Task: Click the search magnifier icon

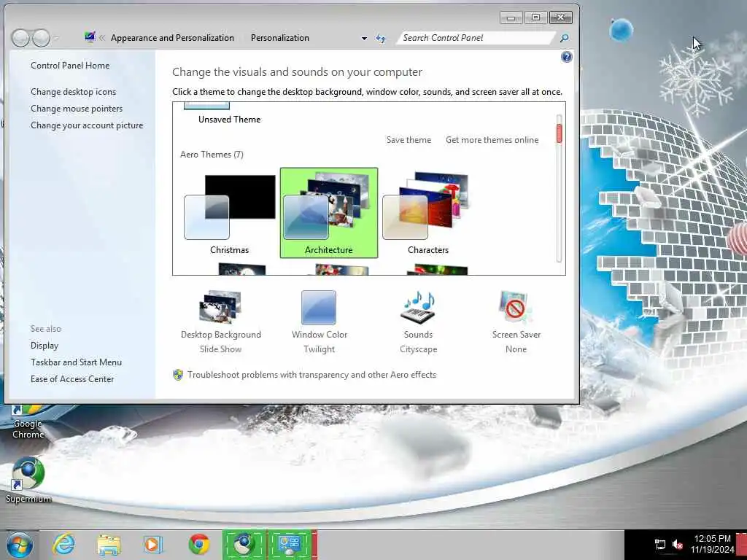Action: pos(564,38)
